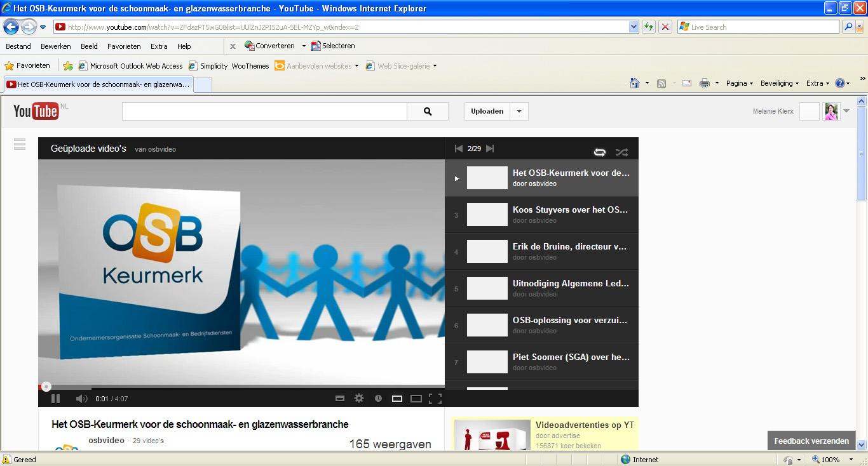Click the user profile avatar photo

point(831,111)
